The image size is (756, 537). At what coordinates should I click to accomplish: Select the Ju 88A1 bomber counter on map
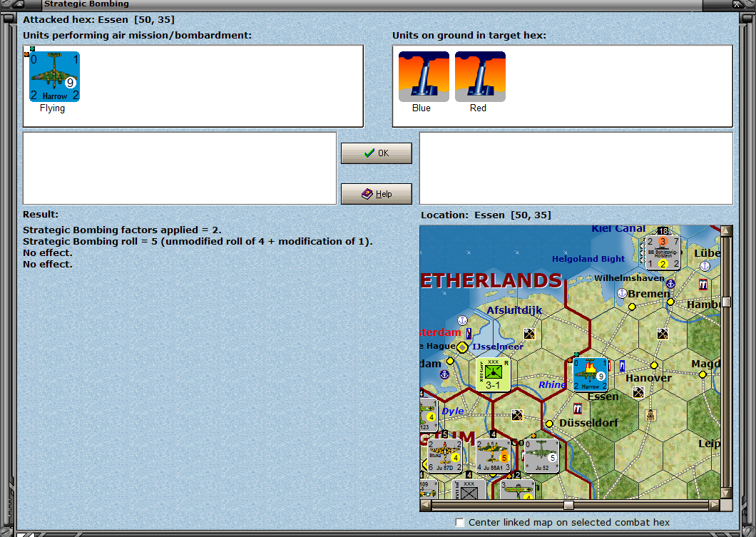point(494,456)
